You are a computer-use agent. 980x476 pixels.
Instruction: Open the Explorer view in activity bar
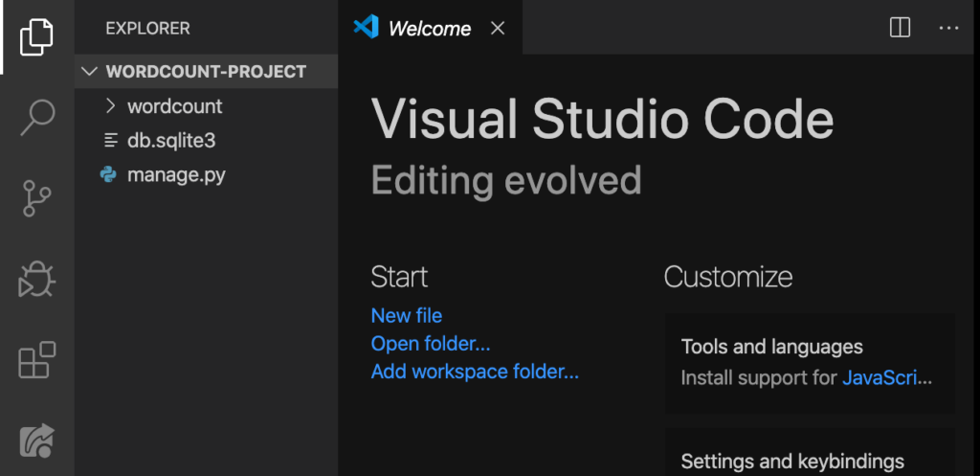37,37
